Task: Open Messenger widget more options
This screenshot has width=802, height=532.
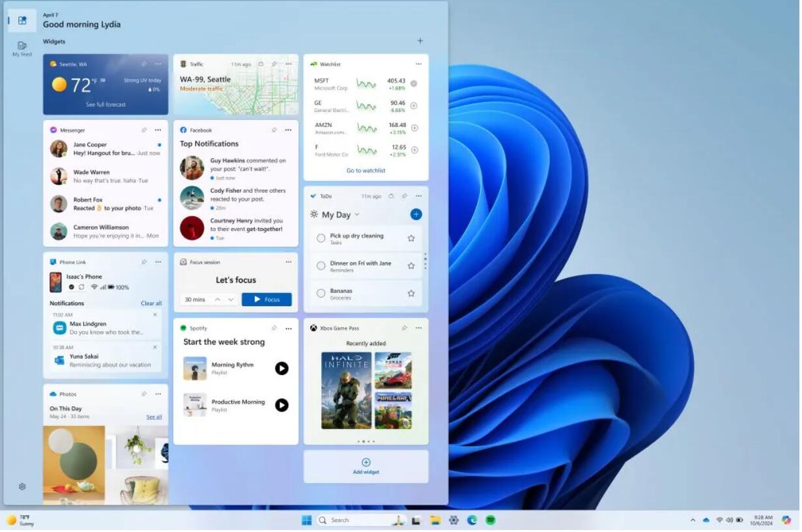Action: (158, 130)
